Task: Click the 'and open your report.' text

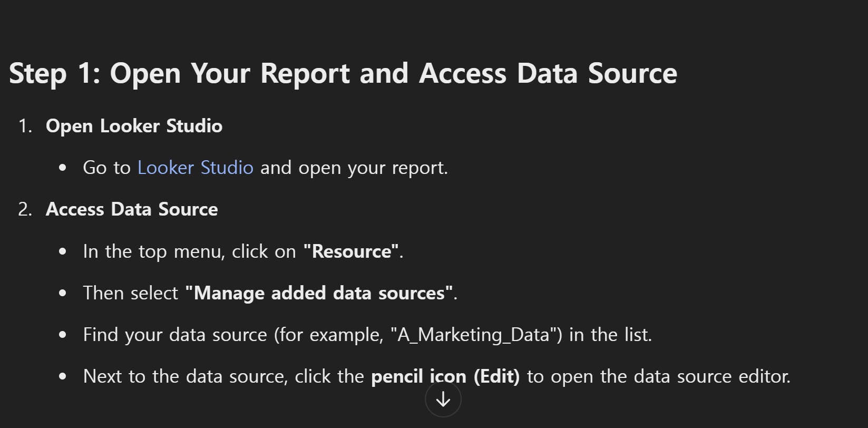Action: point(354,168)
